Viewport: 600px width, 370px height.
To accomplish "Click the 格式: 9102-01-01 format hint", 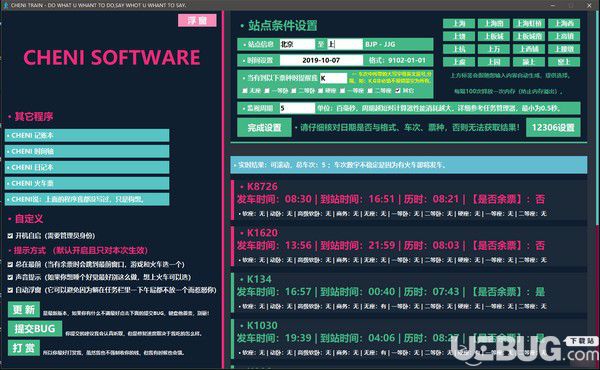I will click(397, 60).
